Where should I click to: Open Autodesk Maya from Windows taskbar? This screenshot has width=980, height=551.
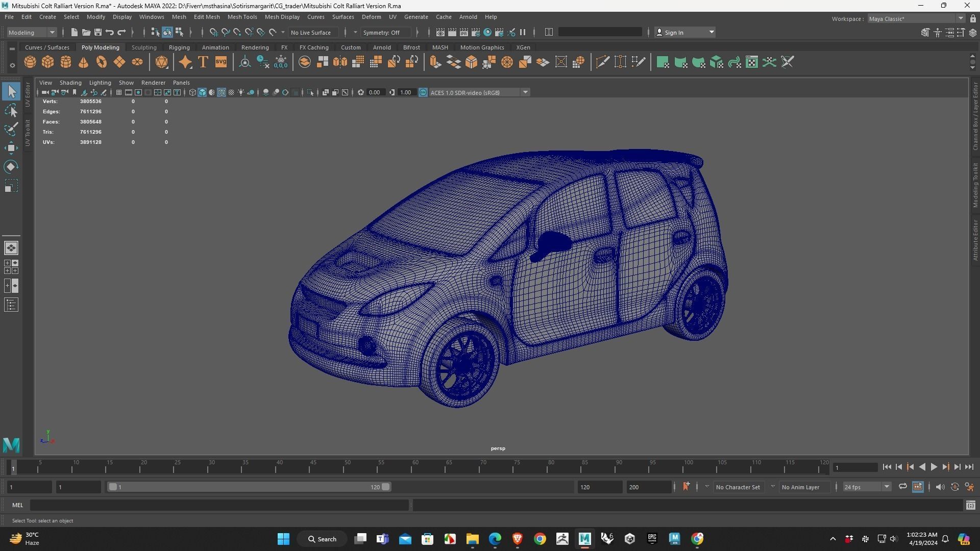pos(584,539)
